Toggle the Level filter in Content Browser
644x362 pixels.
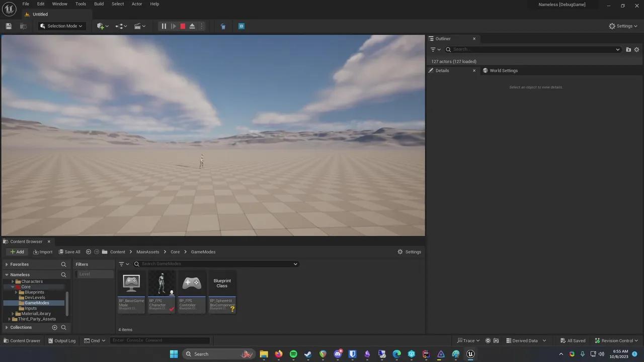click(94, 274)
